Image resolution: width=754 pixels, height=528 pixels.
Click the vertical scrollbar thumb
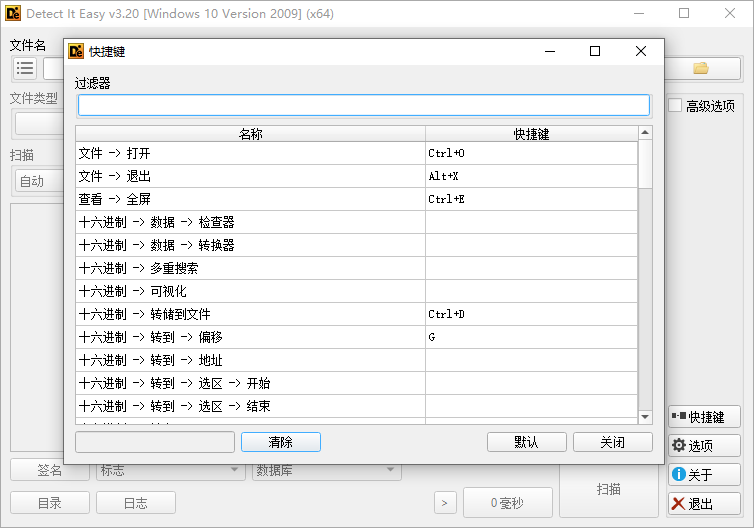coord(645,164)
